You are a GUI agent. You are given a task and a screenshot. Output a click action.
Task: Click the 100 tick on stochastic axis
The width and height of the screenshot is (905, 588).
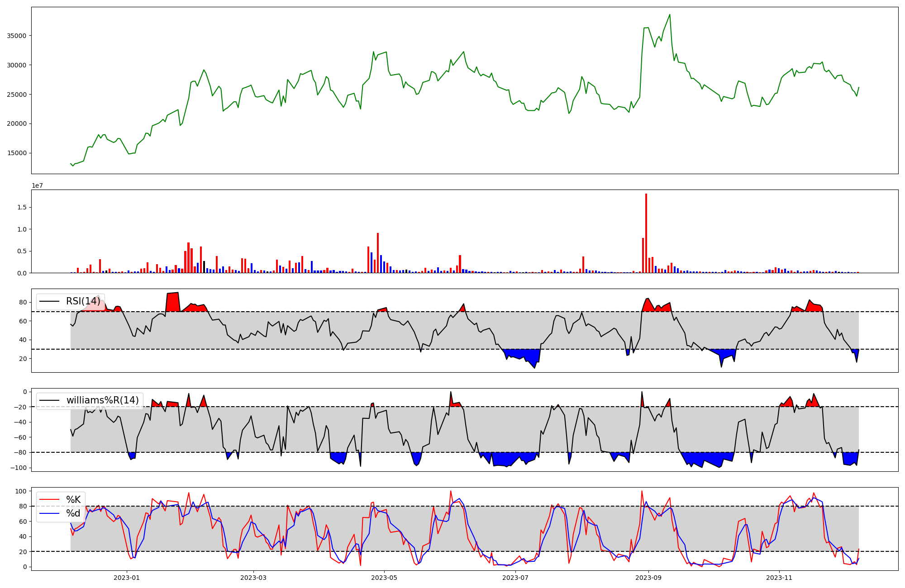click(21, 491)
